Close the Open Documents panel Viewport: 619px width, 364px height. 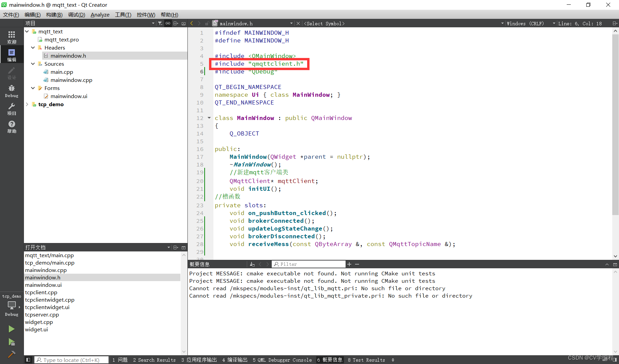point(183,247)
